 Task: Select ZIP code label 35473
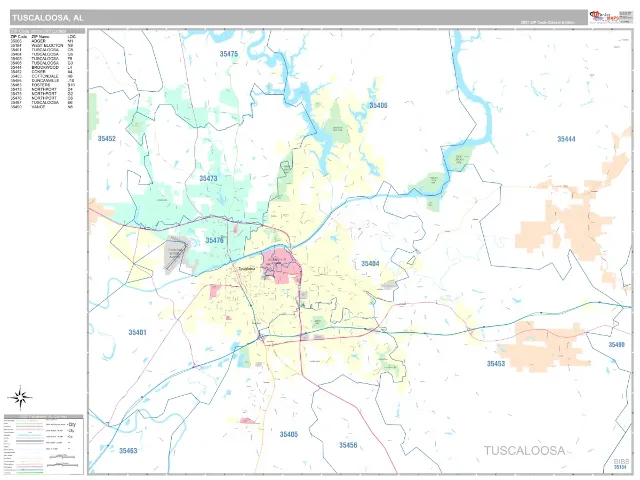[208, 178]
